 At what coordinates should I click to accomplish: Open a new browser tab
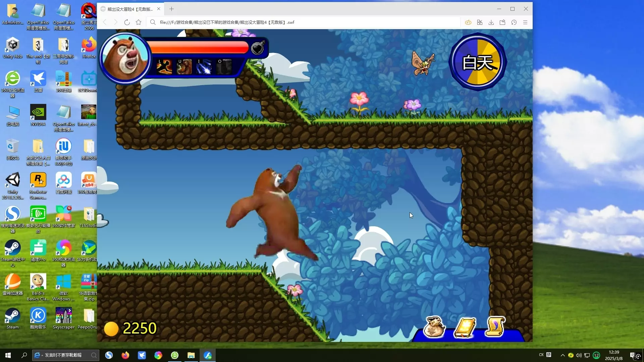point(171,9)
